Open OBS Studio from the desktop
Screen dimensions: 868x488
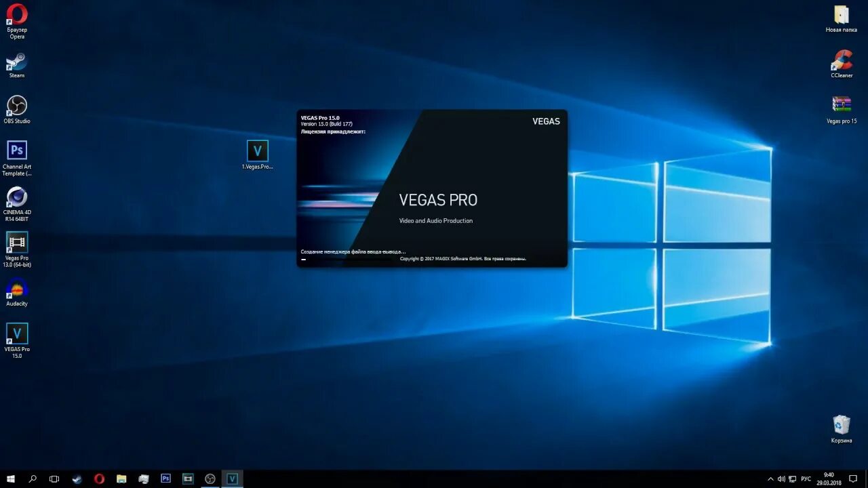pyautogui.click(x=16, y=108)
